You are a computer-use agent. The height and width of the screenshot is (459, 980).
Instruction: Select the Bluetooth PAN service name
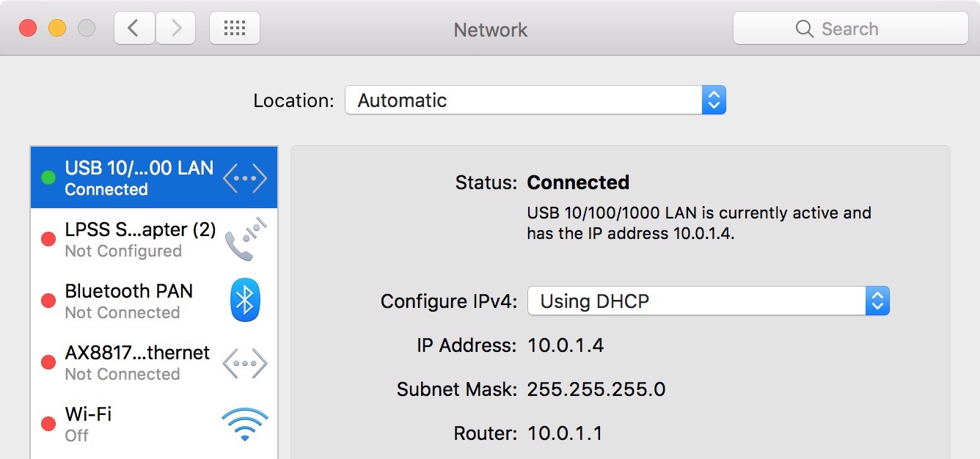coord(129,291)
